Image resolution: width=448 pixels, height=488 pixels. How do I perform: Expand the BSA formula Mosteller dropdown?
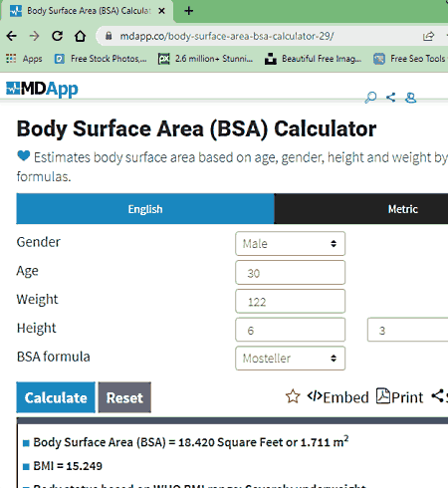click(x=290, y=359)
